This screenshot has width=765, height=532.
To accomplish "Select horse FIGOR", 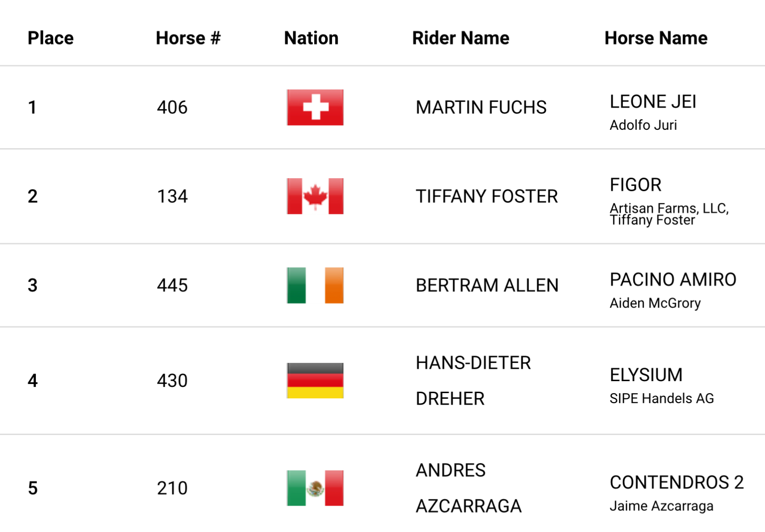I will 636,185.
